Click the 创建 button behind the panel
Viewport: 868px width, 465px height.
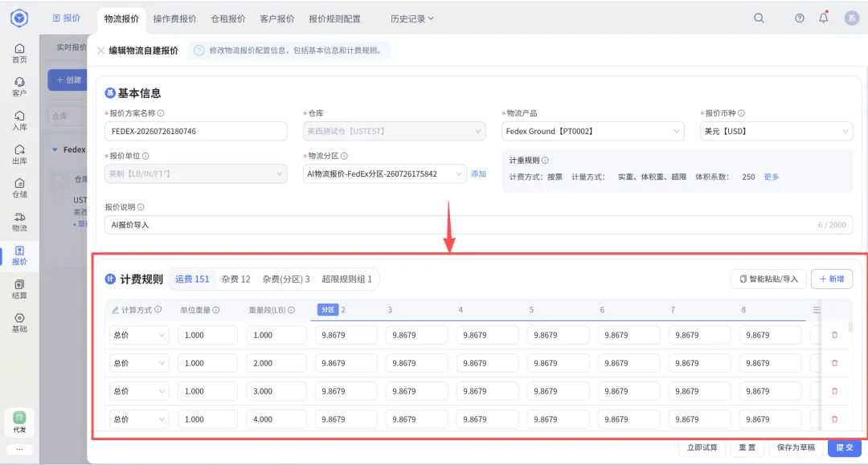click(x=68, y=80)
